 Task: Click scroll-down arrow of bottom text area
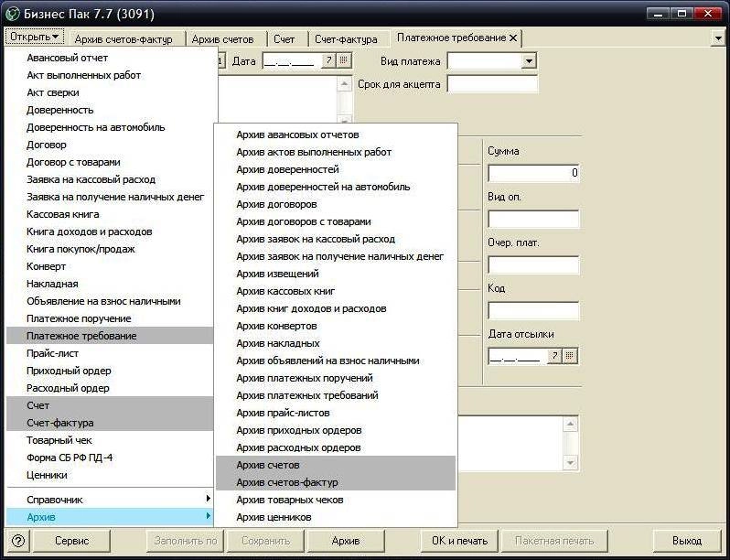[570, 463]
